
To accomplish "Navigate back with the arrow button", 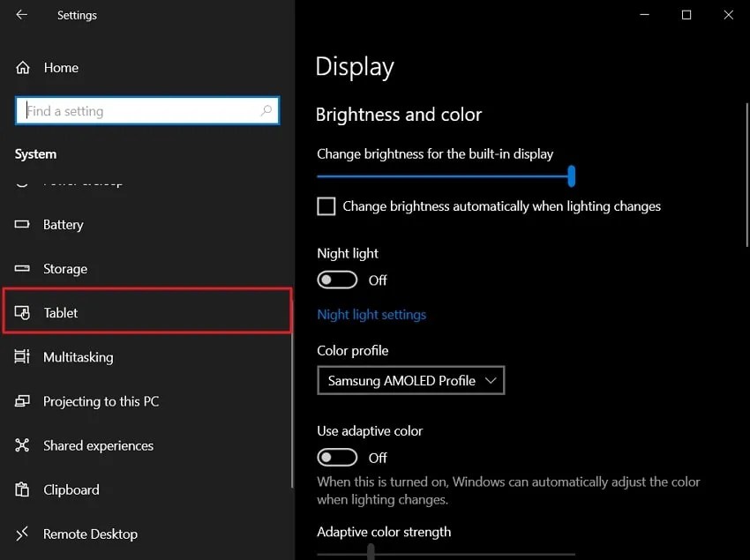I will [20, 14].
